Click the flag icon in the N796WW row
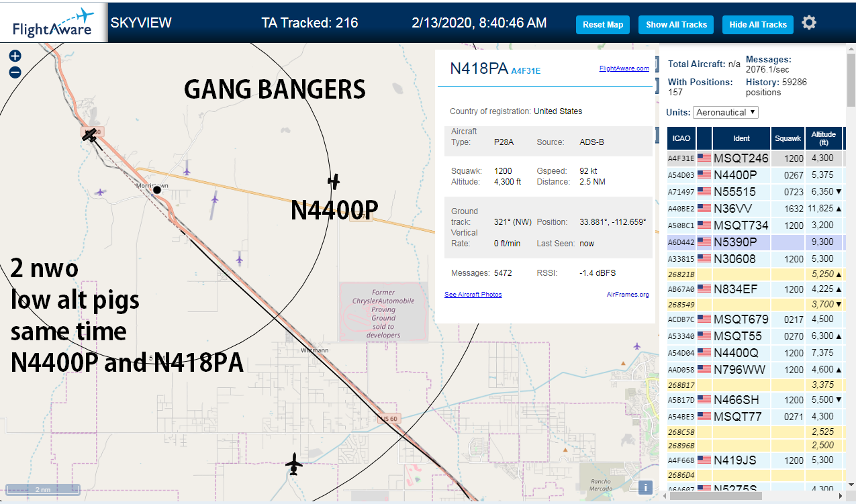 704,370
